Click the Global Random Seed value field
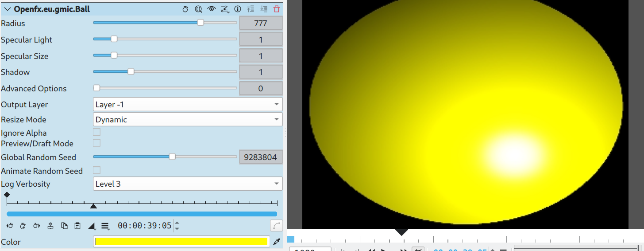The height and width of the screenshot is (251, 644). (261, 157)
